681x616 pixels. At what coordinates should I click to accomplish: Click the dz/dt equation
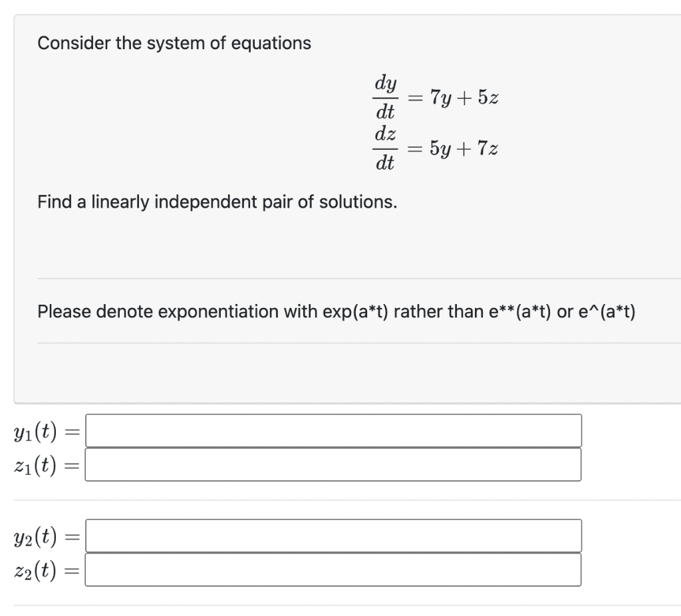pos(386,149)
